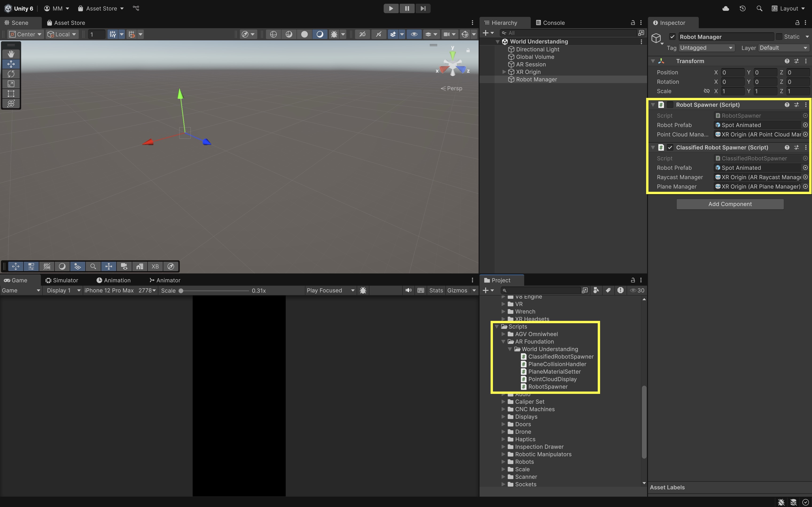Select the Scale tool
This screenshot has height=507, width=812.
11,84
